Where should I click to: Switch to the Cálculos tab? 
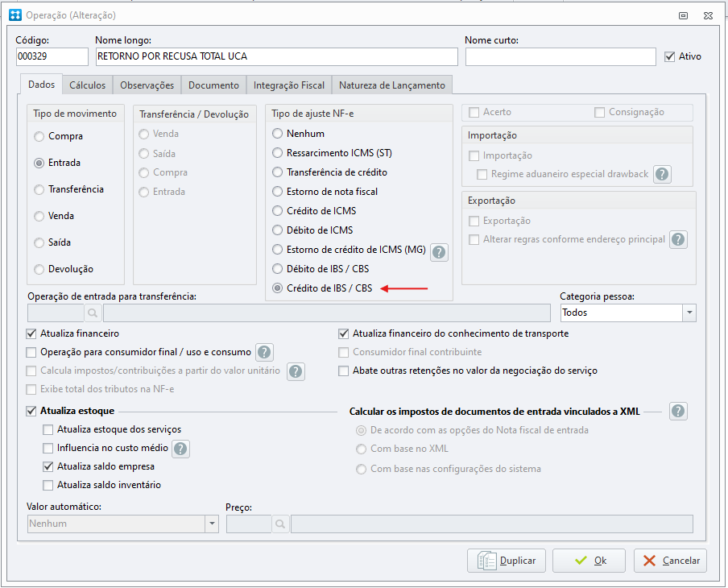point(87,85)
